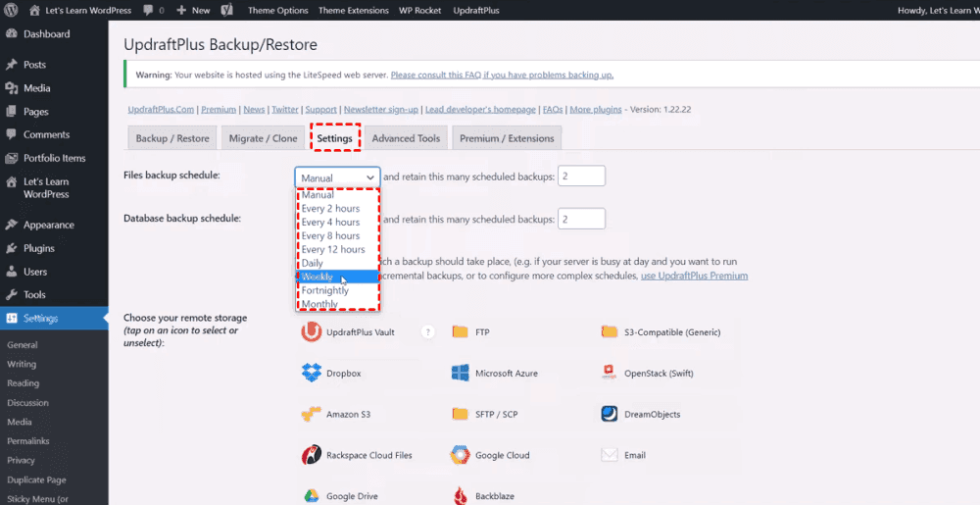Select the FTP folder icon
Screen dimensions: 980x505
click(460, 331)
